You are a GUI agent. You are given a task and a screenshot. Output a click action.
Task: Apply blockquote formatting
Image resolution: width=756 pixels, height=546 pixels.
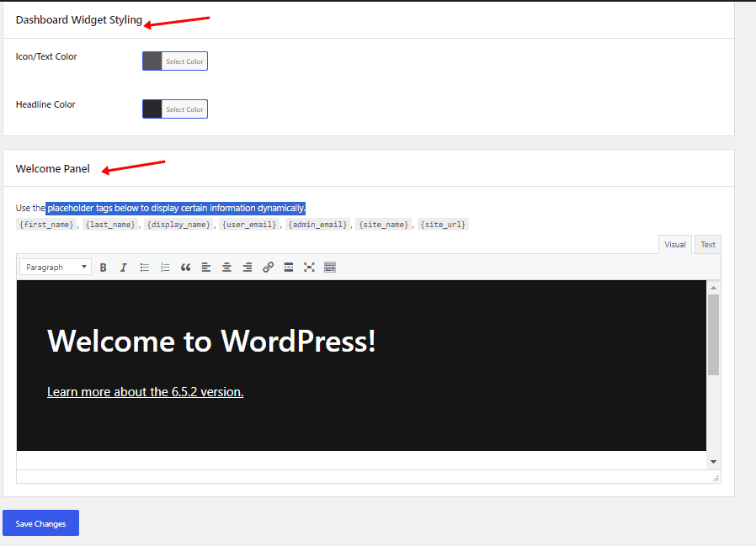point(185,268)
